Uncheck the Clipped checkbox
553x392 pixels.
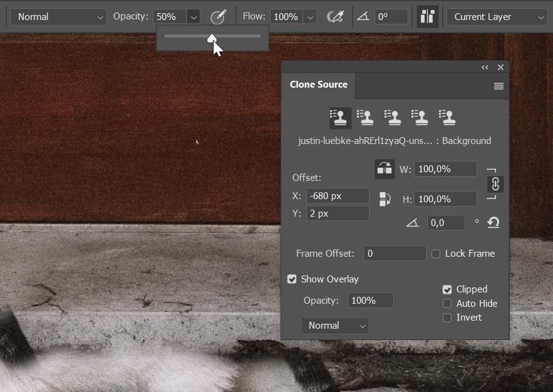pyautogui.click(x=447, y=289)
